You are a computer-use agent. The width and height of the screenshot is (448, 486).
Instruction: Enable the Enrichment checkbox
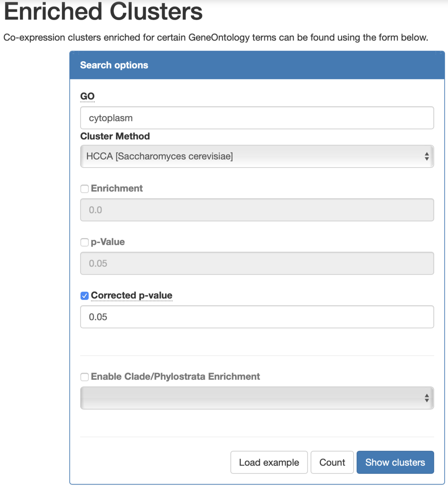click(x=84, y=189)
